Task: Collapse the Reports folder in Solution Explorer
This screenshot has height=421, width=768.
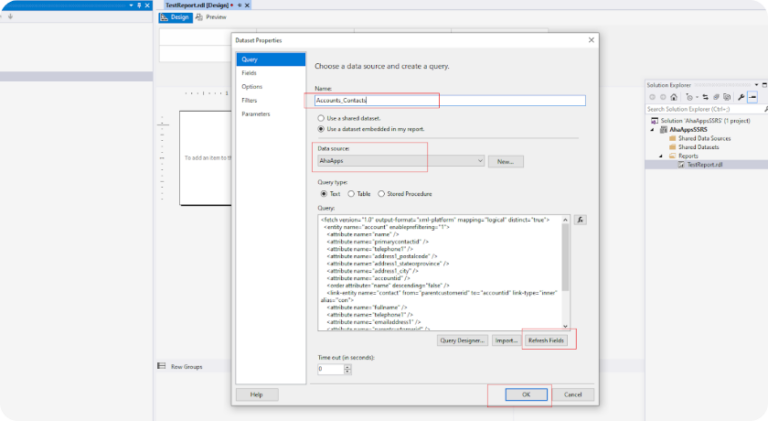Action: tap(660, 156)
